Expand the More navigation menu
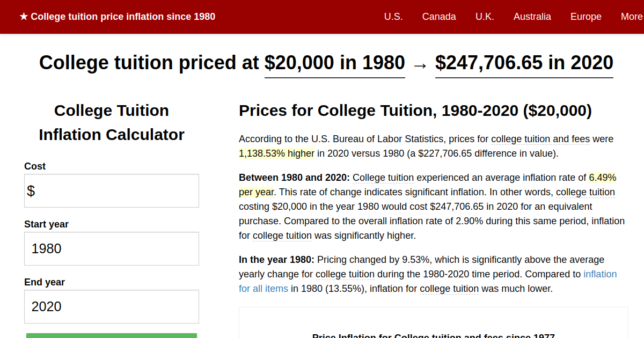The width and height of the screenshot is (644, 338). (632, 17)
